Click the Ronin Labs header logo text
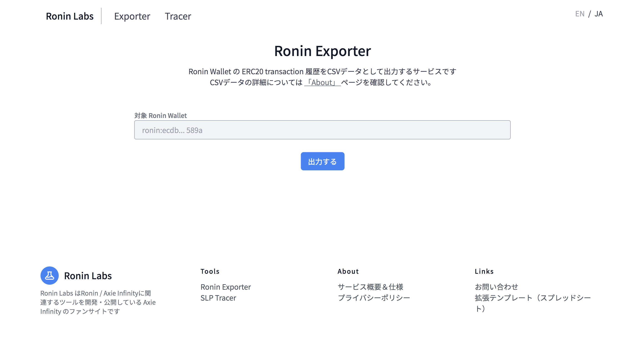 point(69,16)
